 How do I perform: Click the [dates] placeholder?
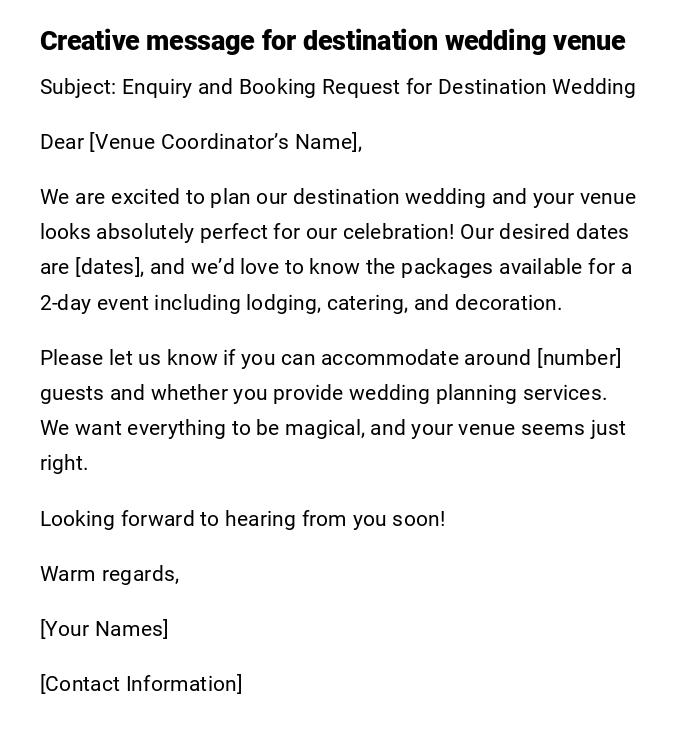tap(109, 267)
